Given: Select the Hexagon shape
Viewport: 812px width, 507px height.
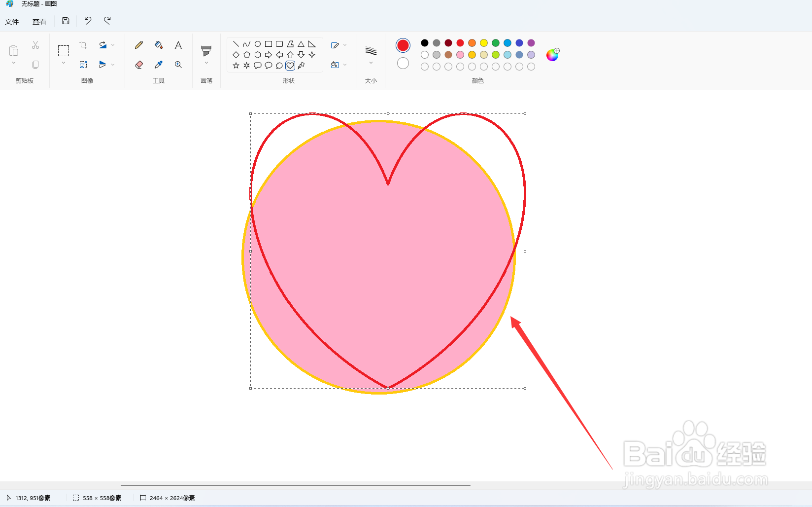Looking at the screenshot, I should 258,55.
